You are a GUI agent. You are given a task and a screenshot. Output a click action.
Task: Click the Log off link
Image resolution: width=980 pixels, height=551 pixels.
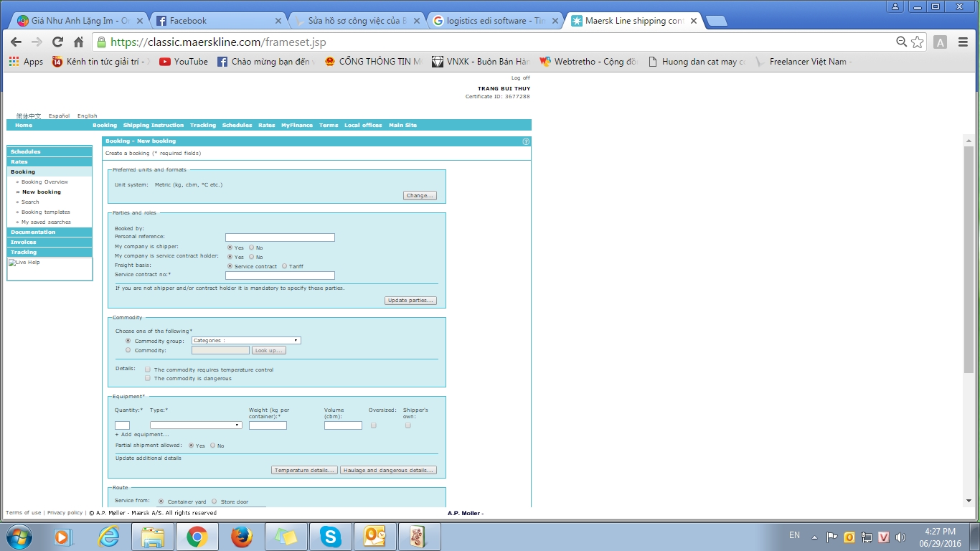point(521,78)
